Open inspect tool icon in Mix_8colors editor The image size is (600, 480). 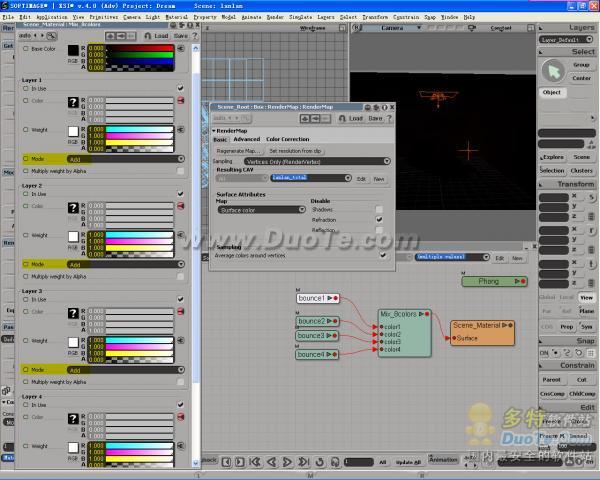point(51,36)
